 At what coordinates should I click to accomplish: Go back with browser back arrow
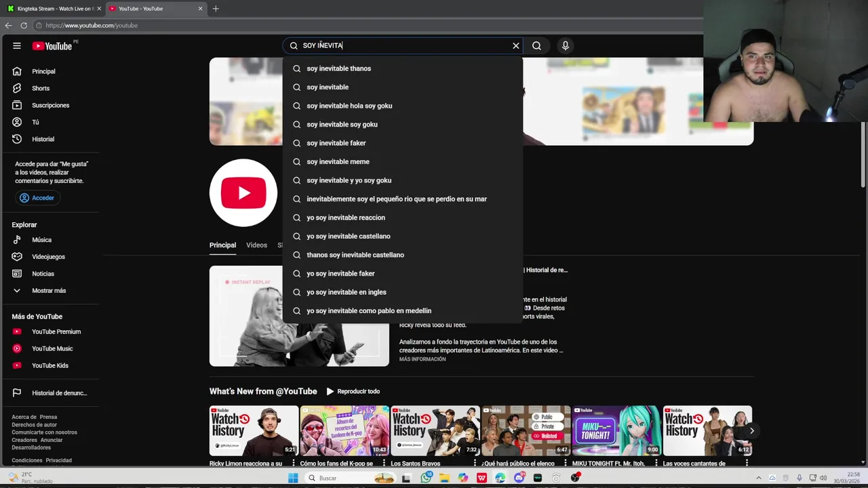pyautogui.click(x=8, y=25)
